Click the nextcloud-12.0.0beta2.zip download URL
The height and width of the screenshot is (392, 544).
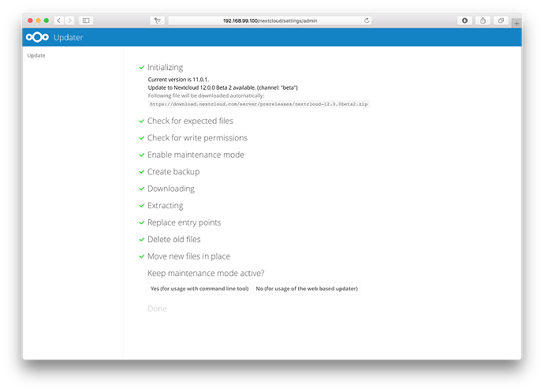(x=259, y=104)
